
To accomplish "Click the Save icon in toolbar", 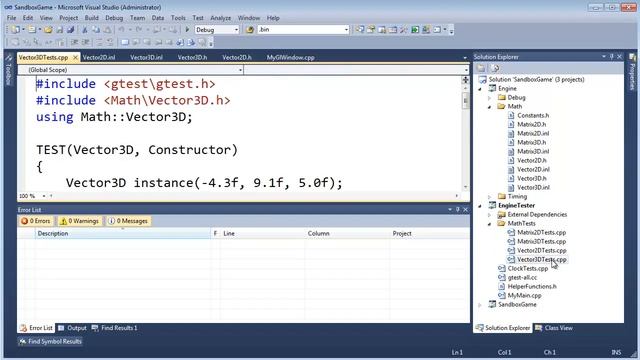I will [x=60, y=30].
